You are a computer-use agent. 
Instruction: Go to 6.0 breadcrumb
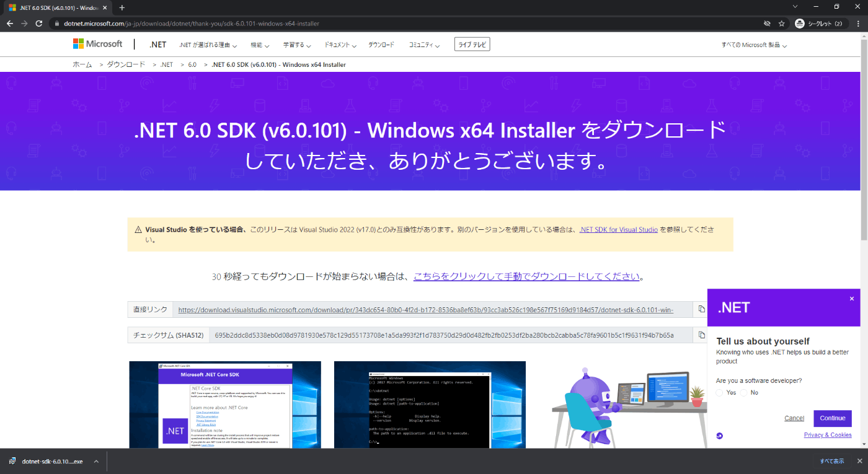(192, 64)
